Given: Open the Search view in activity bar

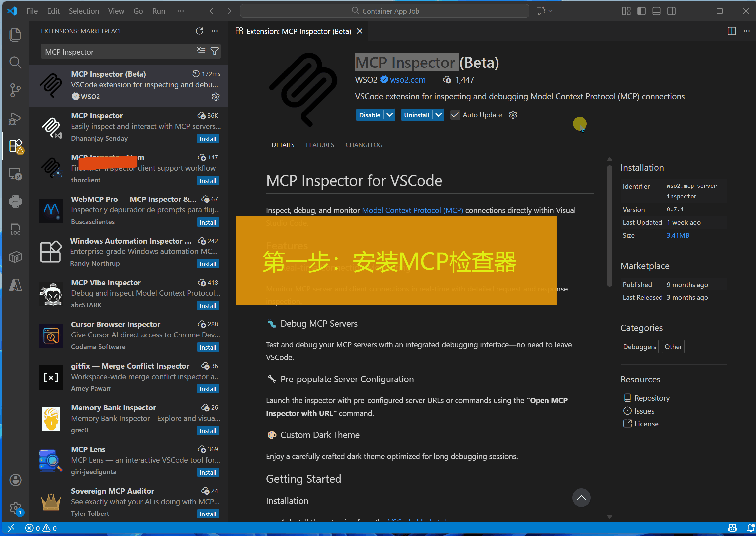Looking at the screenshot, I should coord(15,62).
